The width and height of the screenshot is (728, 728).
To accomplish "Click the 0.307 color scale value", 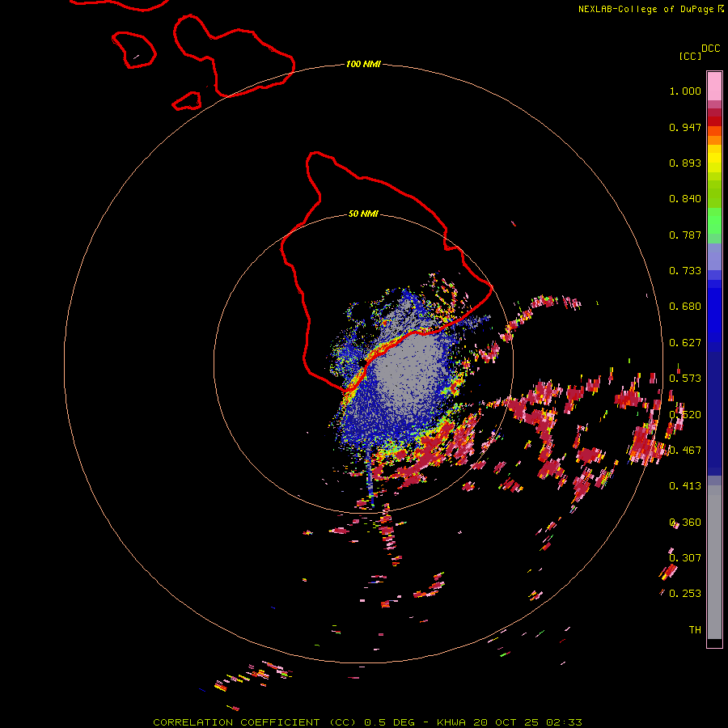I will 685,557.
